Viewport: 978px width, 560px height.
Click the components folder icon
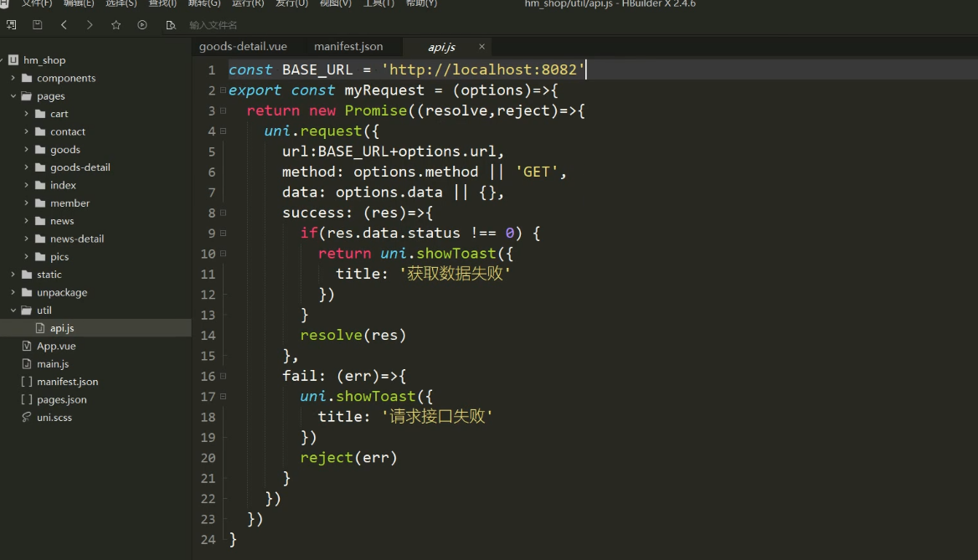27,78
